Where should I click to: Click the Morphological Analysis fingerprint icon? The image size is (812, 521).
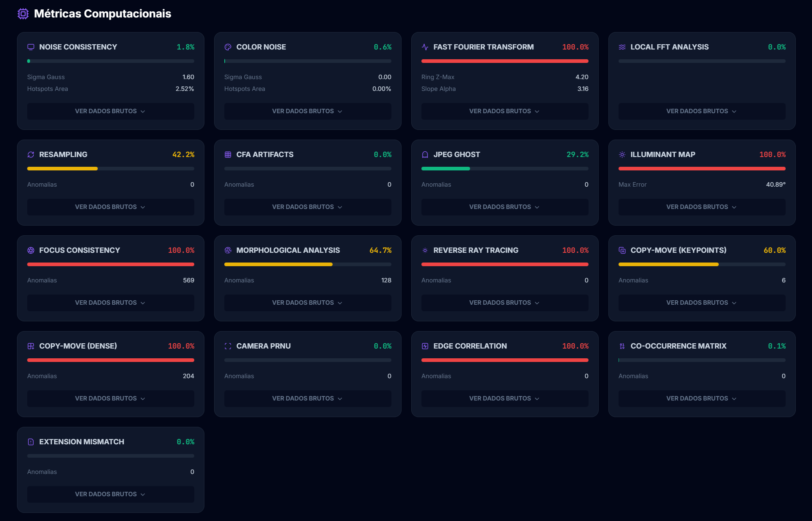click(x=228, y=250)
